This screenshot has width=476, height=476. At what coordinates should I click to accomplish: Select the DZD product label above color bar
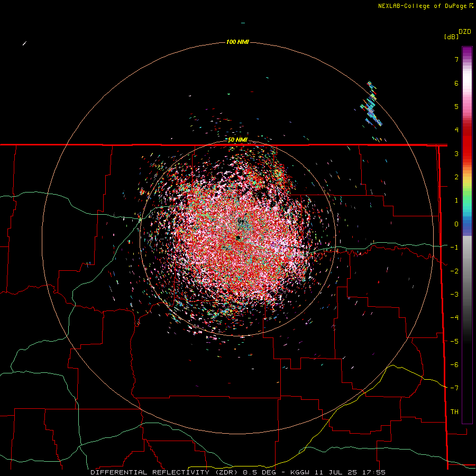pyautogui.click(x=465, y=32)
